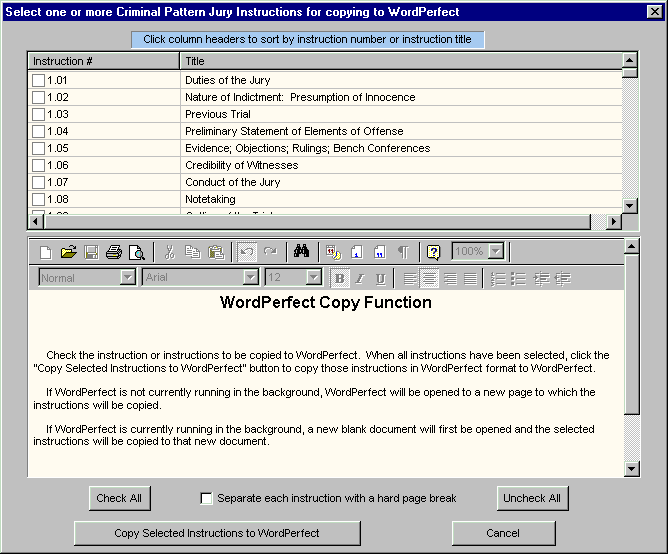The height and width of the screenshot is (554, 668).
Task: Align text left
Action: click(410, 279)
